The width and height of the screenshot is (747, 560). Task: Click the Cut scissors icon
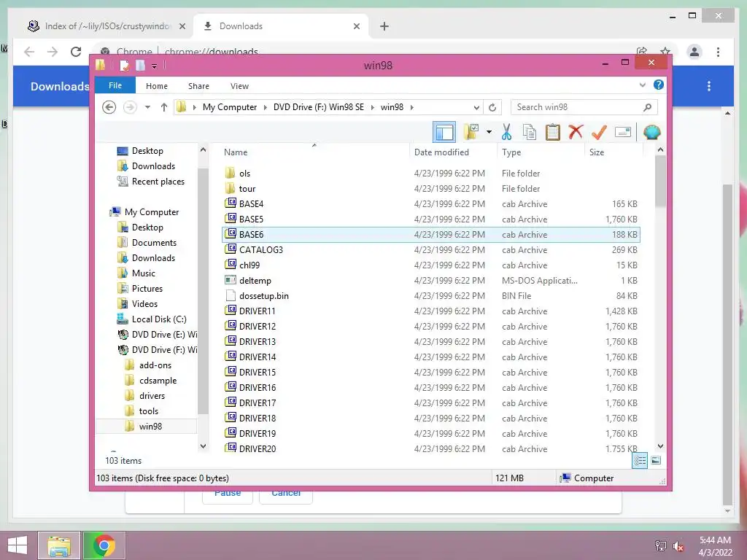point(506,133)
